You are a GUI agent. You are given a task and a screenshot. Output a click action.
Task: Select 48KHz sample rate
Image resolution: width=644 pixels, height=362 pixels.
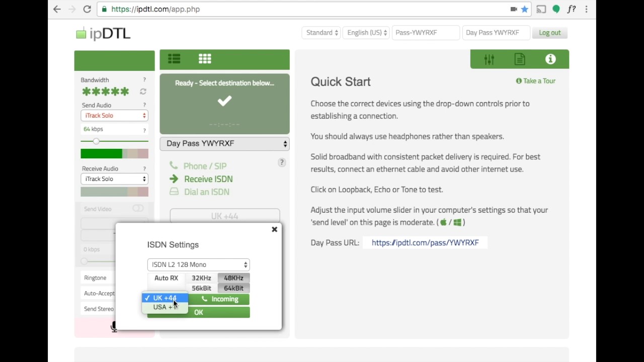coord(233,278)
